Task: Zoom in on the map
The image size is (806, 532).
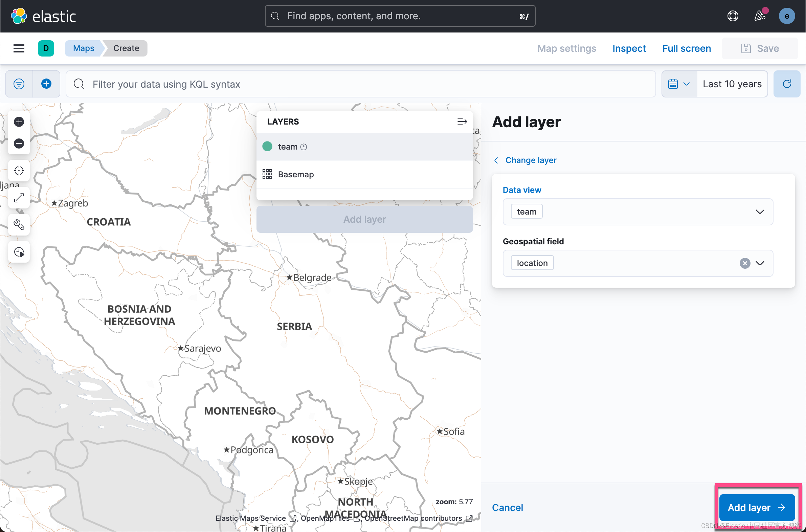Action: point(19,121)
